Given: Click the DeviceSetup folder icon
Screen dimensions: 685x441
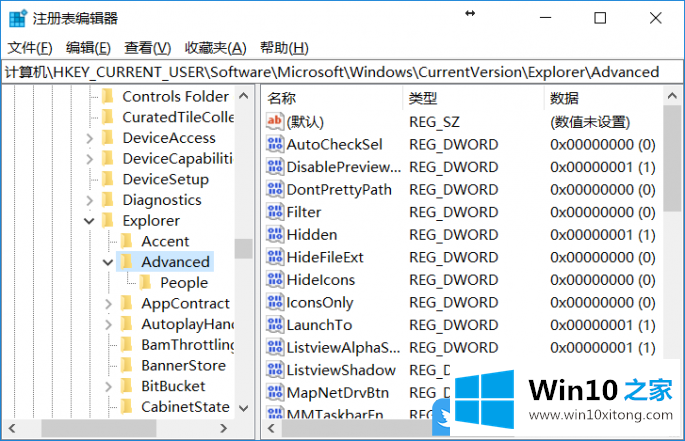Looking at the screenshot, I should 107,179.
